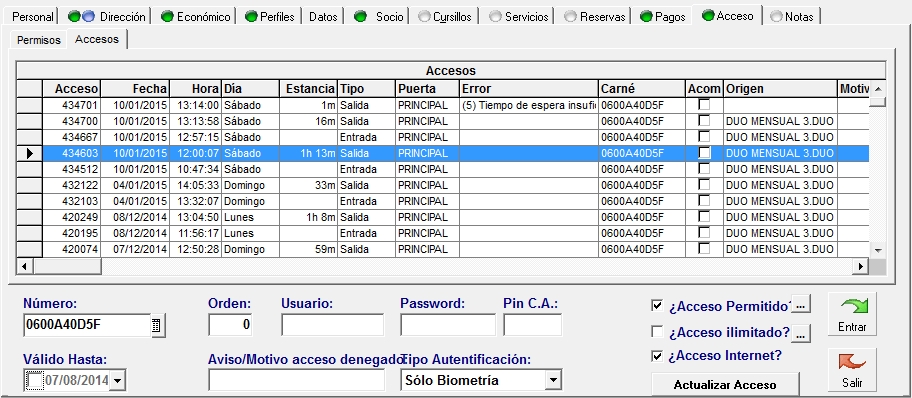Screen dimensions: 912x398
Task: Enable the ¿Acceso ilimitado? checkbox
Action: (657, 332)
